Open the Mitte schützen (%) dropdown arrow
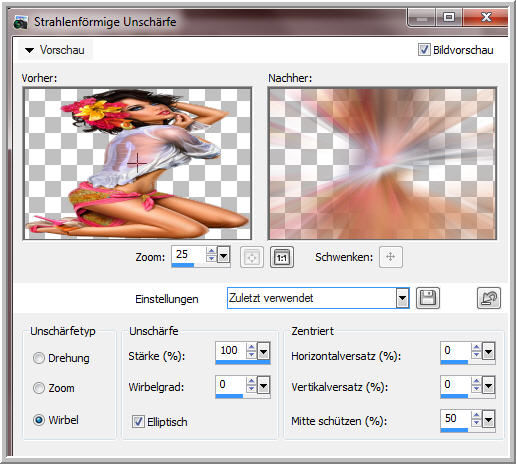The width and height of the screenshot is (516, 464). tap(488, 420)
